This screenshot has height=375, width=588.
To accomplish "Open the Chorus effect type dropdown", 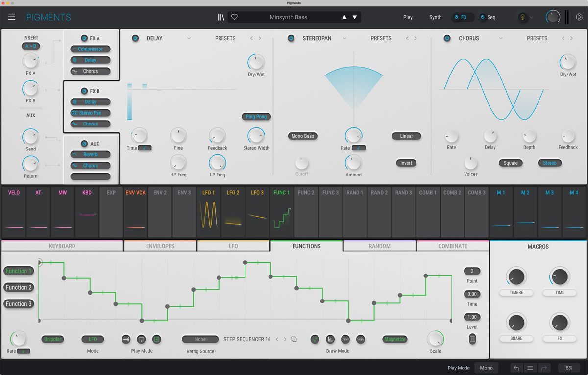I will [500, 38].
